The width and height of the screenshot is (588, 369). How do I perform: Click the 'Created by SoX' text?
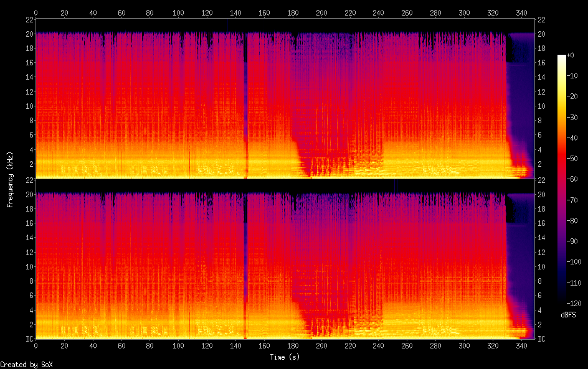coord(26,365)
